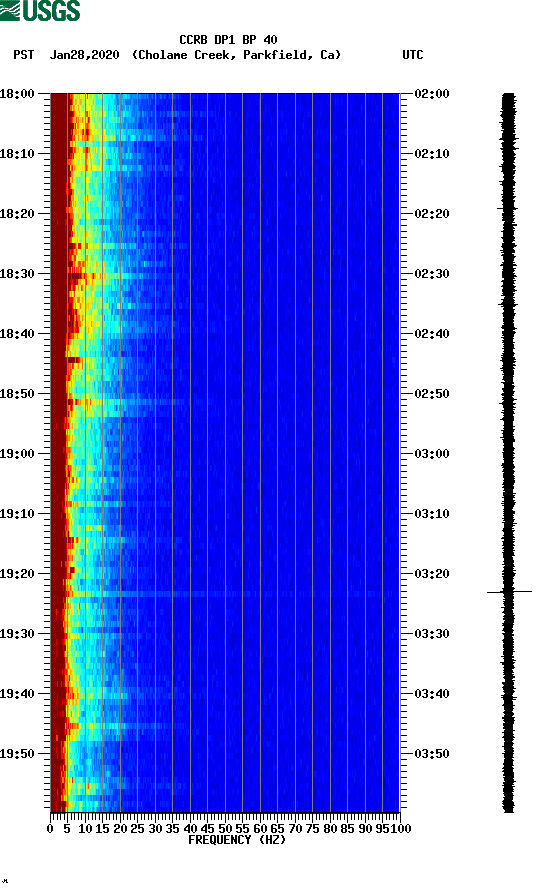
Task: Click the 'UTC' time zone label
Action: pos(413,55)
